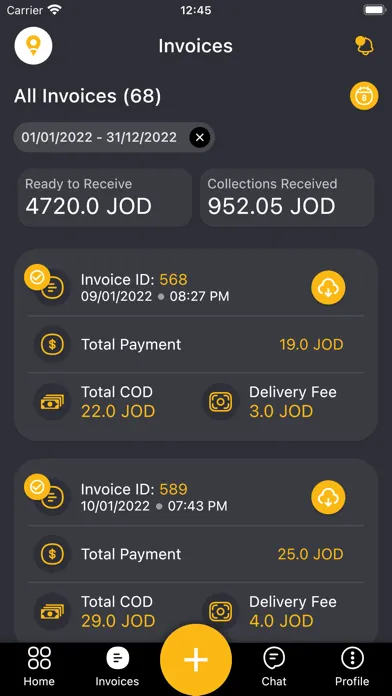392x696 pixels.
Task: Open the Profile tab
Action: coord(352,666)
